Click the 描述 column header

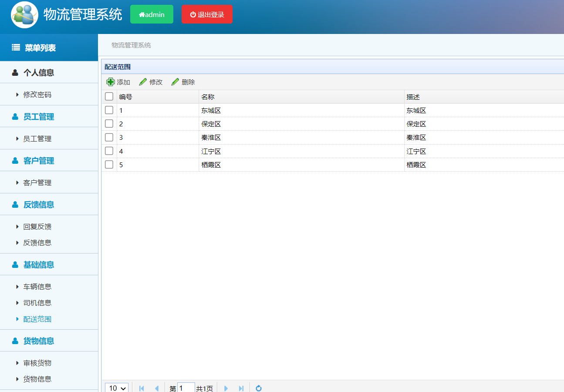click(x=484, y=97)
